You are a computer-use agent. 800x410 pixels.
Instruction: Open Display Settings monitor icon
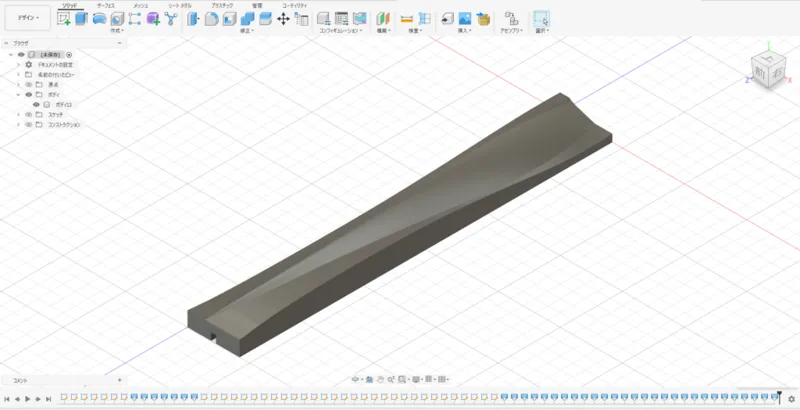[416, 379]
